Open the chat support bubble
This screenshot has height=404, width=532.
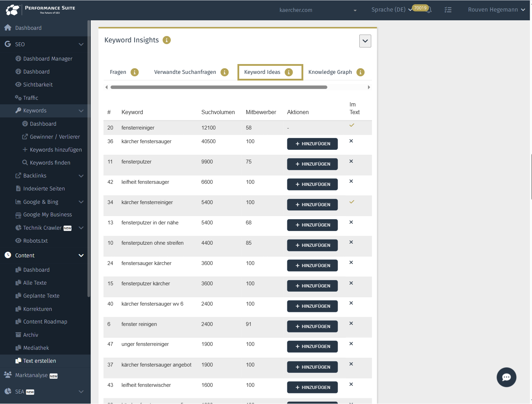click(506, 377)
